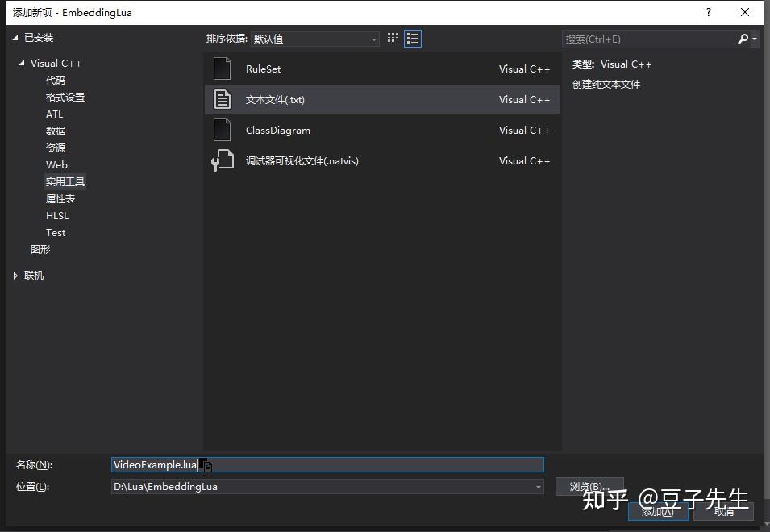Select the 调试器可视化文件(.natvis) template icon
The image size is (770, 532).
pyautogui.click(x=222, y=160)
